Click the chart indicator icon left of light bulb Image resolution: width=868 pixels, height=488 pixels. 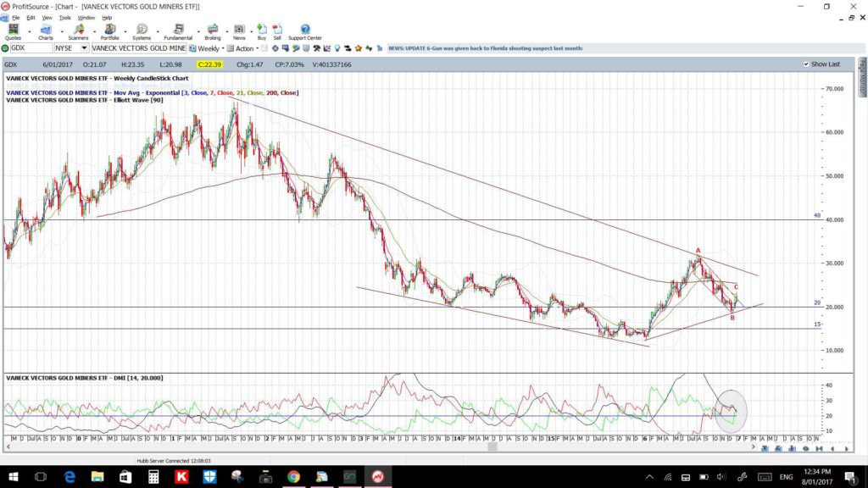[327, 48]
